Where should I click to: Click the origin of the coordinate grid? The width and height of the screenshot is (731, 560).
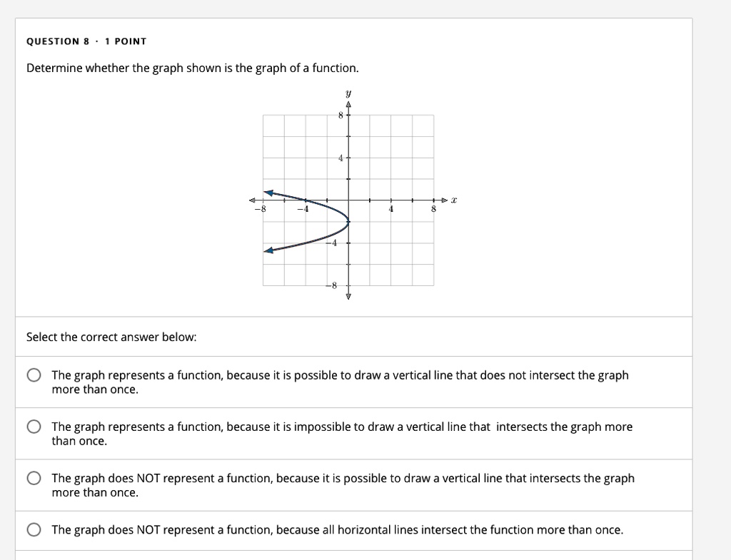click(x=348, y=200)
